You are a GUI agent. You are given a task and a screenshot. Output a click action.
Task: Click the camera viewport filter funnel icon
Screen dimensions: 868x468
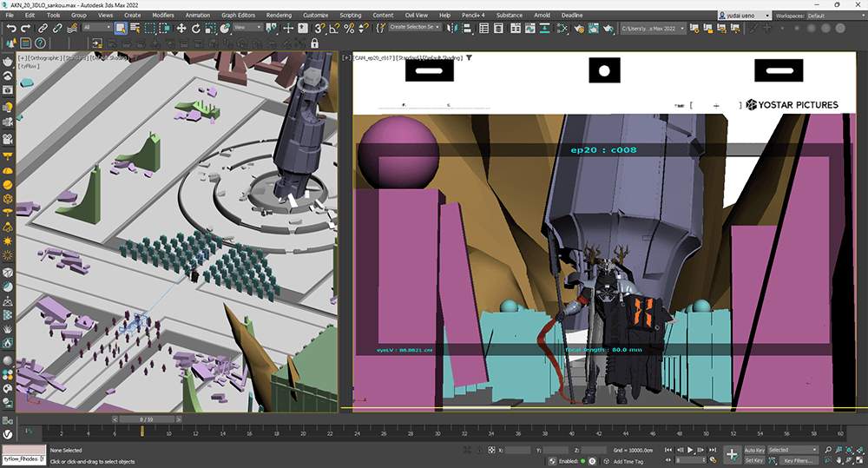tap(469, 57)
